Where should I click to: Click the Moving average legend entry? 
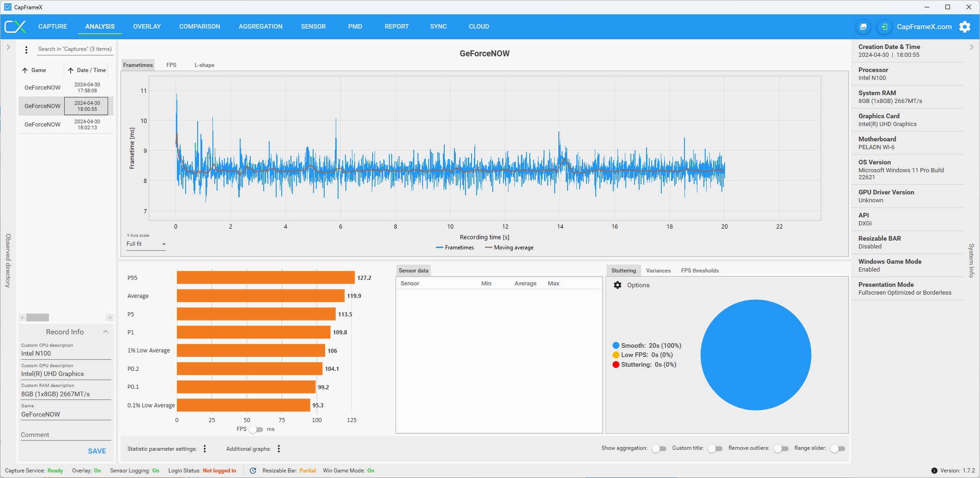click(509, 248)
